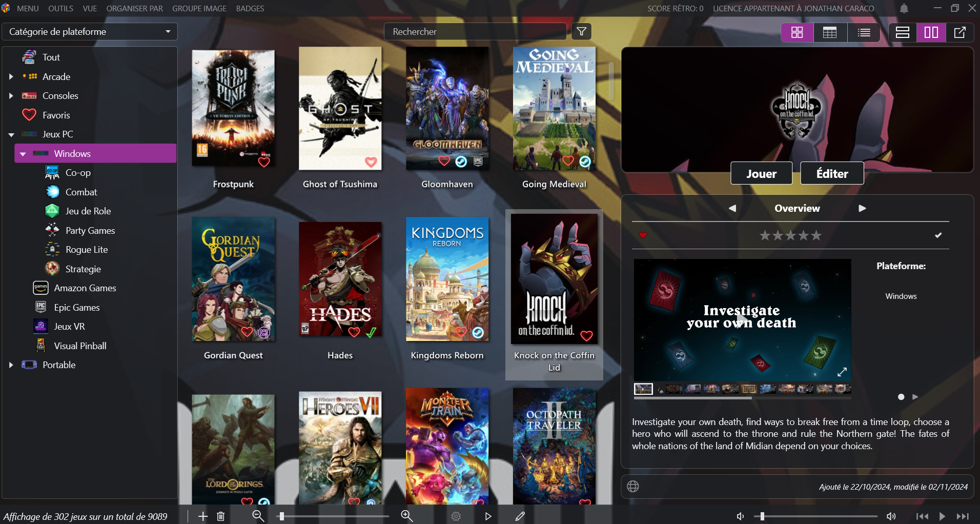Zoom out covers with magnifier minus
Image resolution: width=980 pixels, height=524 pixels.
click(x=258, y=516)
